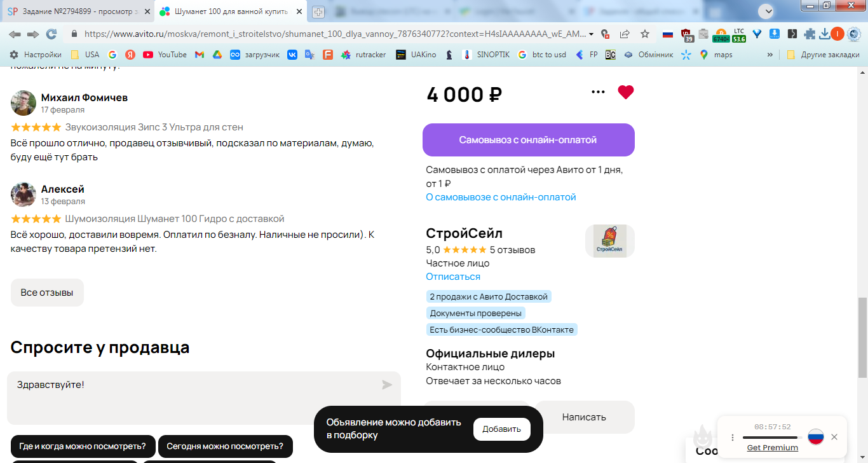Screen dimensions: 868x463
Task: Open the Russian flag VPN extension
Action: [x=667, y=34]
